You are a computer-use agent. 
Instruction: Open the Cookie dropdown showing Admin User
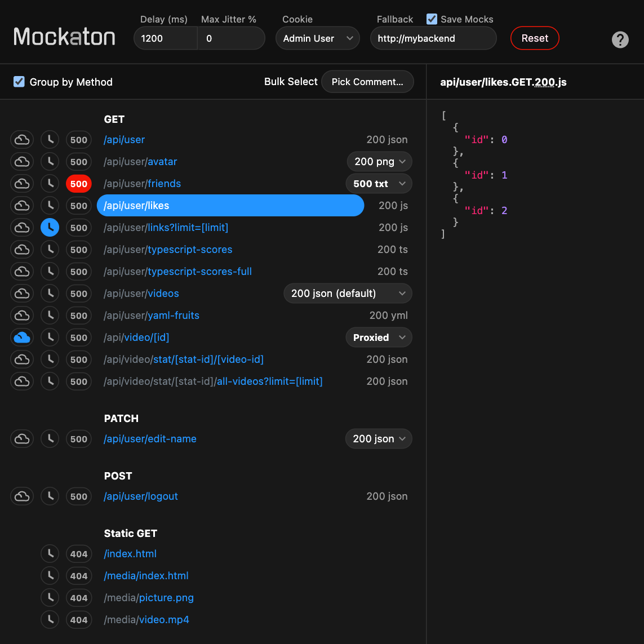click(317, 38)
